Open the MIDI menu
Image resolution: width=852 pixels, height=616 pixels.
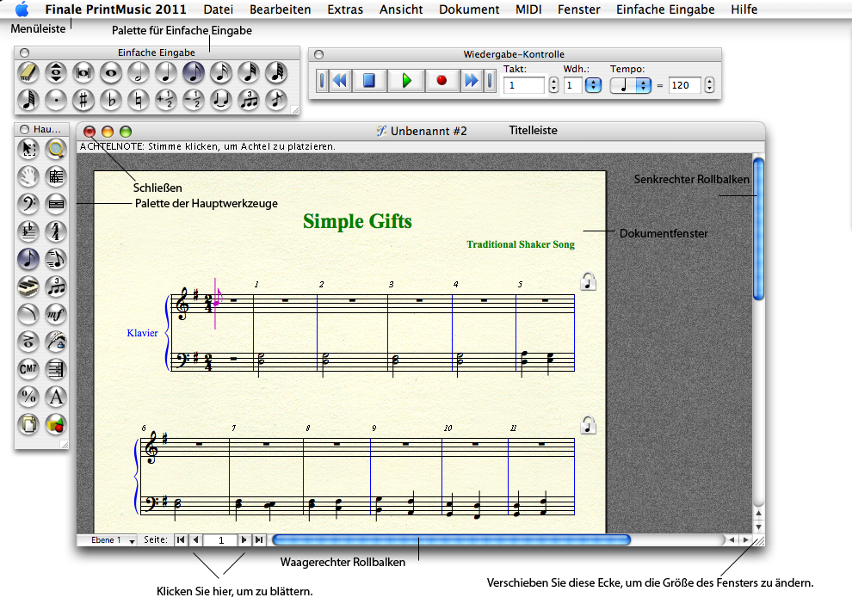(x=528, y=9)
